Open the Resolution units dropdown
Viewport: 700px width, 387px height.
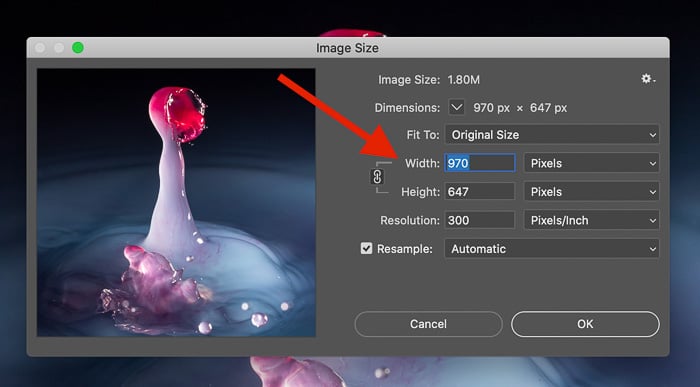click(x=592, y=220)
